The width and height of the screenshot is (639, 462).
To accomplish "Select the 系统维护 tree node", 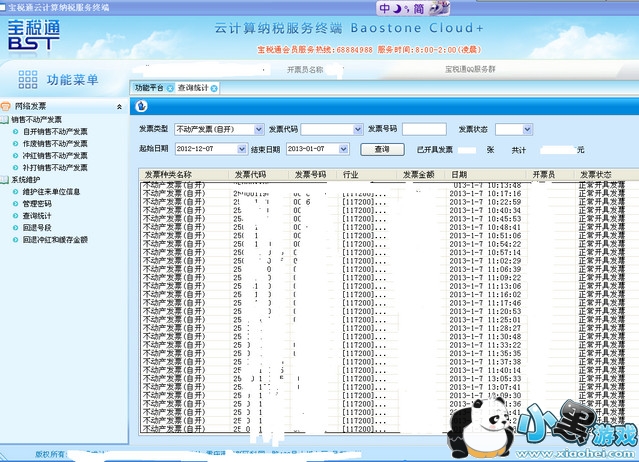I will [26, 179].
